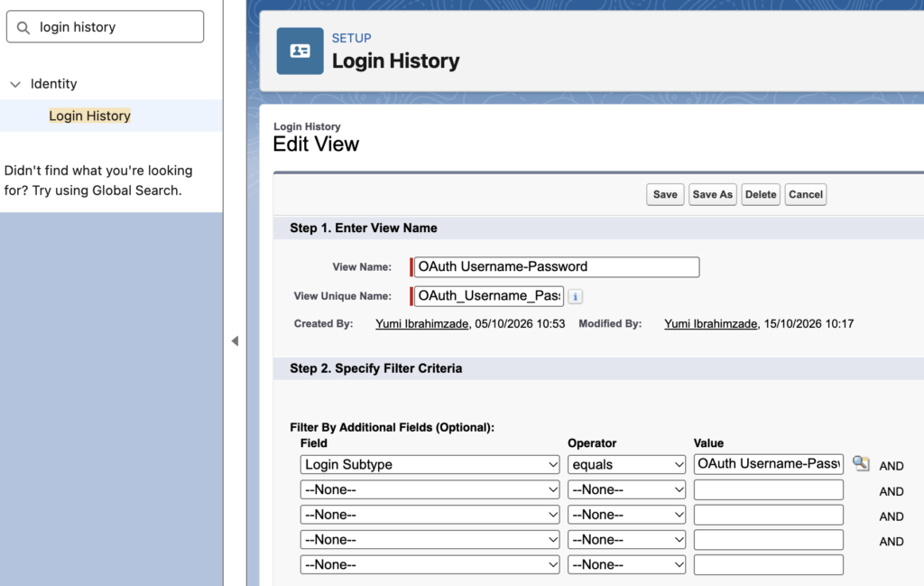Viewport: 924px width, 586px height.
Task: Open Login History in the sidebar
Action: click(89, 116)
